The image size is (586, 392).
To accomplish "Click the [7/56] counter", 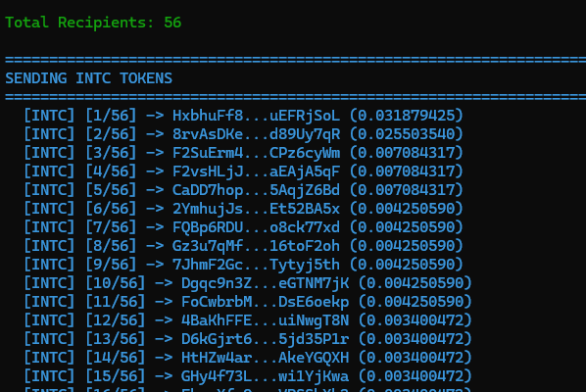I will tap(111, 227).
